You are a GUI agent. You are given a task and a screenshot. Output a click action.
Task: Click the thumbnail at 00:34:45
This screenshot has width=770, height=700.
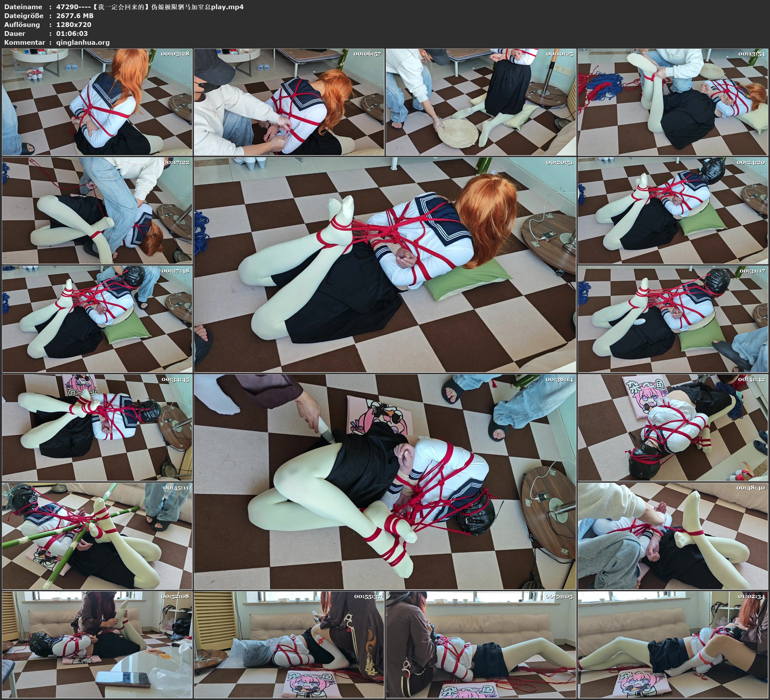[97, 427]
